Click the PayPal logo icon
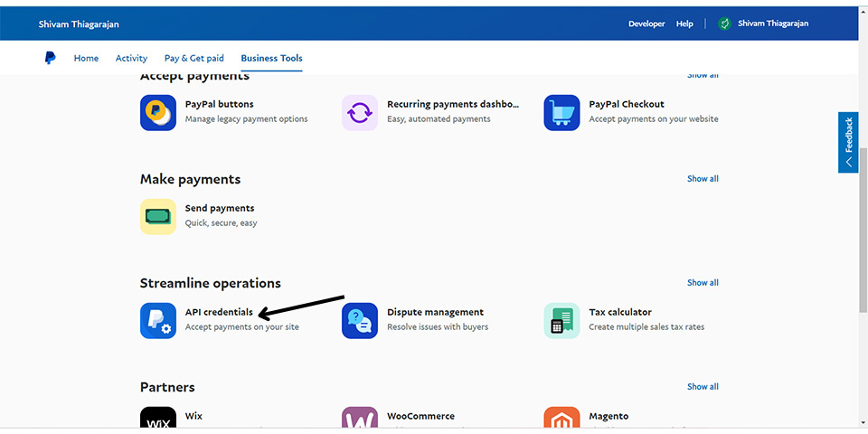The width and height of the screenshot is (868, 434). click(50, 58)
